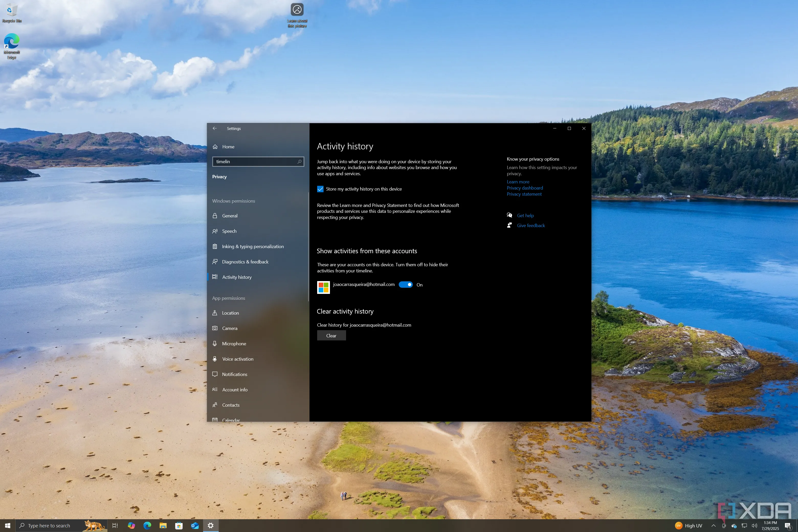Turn off the joaocarrasqueira@hotmail.com activity toggle
Screen dimensions: 798x532
[405, 285]
